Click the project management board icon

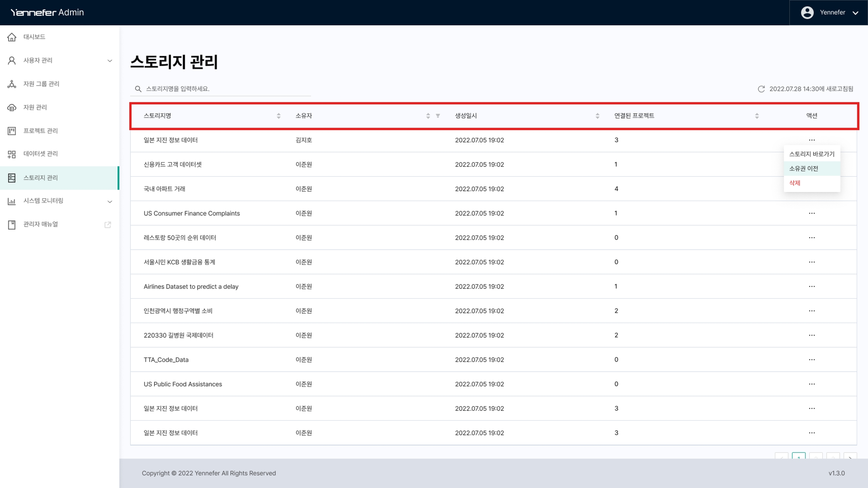click(12, 131)
